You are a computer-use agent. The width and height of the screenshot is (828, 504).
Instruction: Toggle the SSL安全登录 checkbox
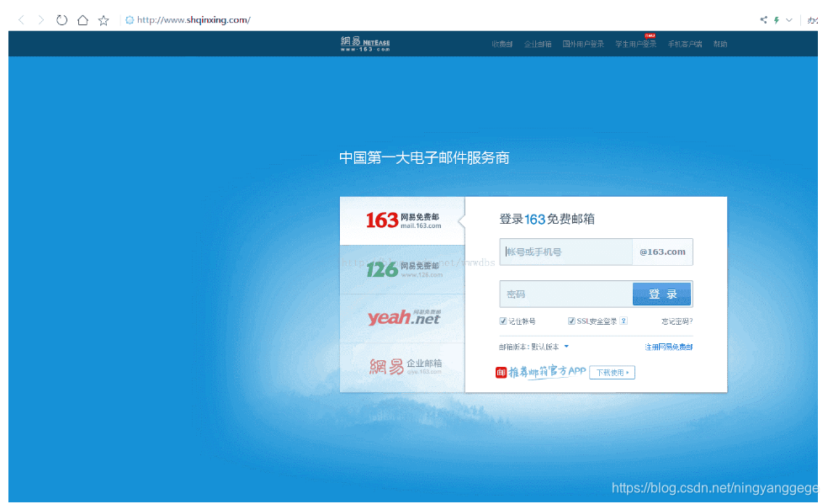click(571, 321)
